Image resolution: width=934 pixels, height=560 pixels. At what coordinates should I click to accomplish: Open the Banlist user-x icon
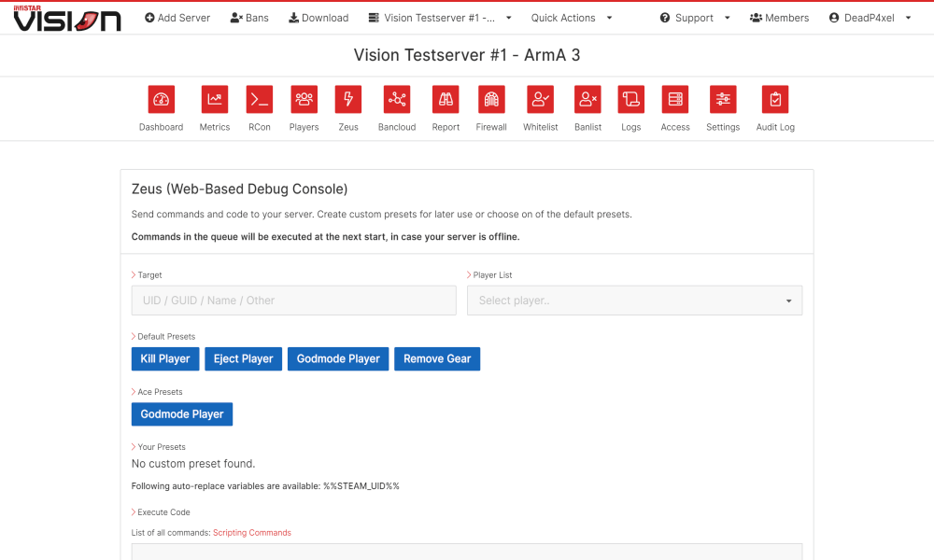[587, 99]
